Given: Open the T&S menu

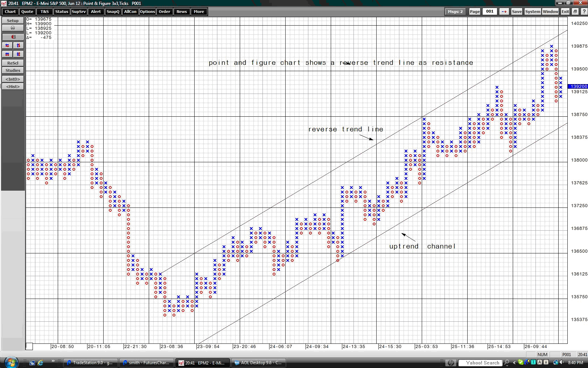Looking at the screenshot, I should 45,12.
